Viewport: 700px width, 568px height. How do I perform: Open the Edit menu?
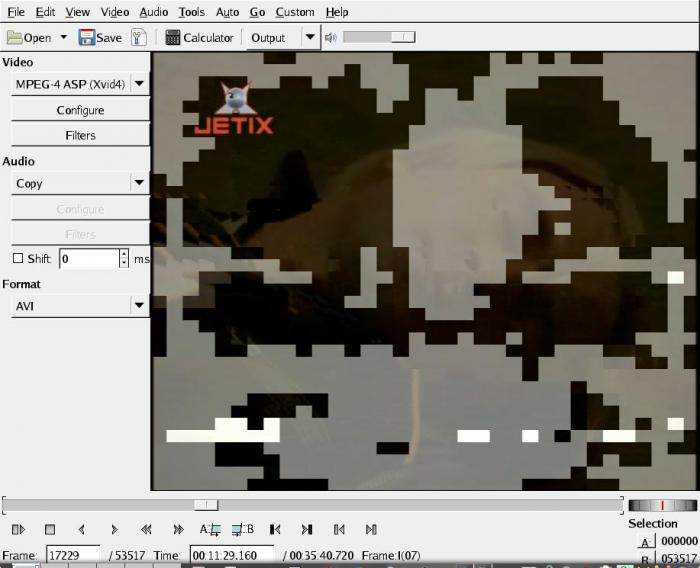pos(45,12)
